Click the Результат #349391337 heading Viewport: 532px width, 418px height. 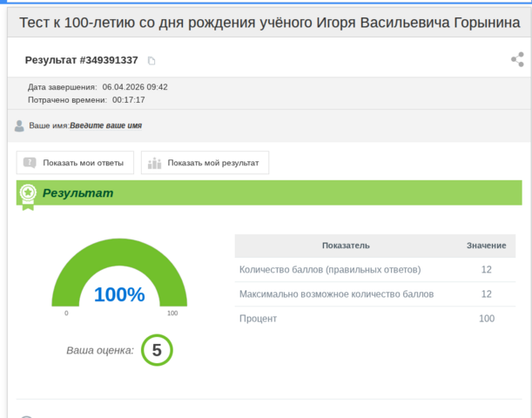82,60
